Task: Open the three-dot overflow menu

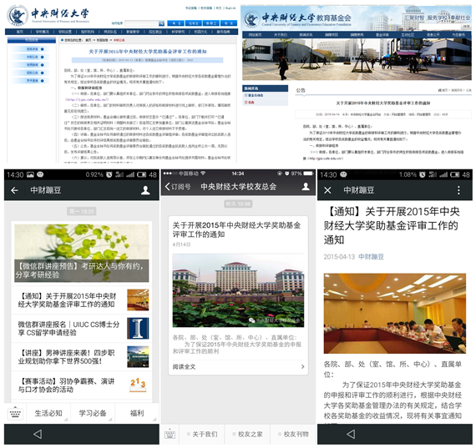Action: [458, 190]
